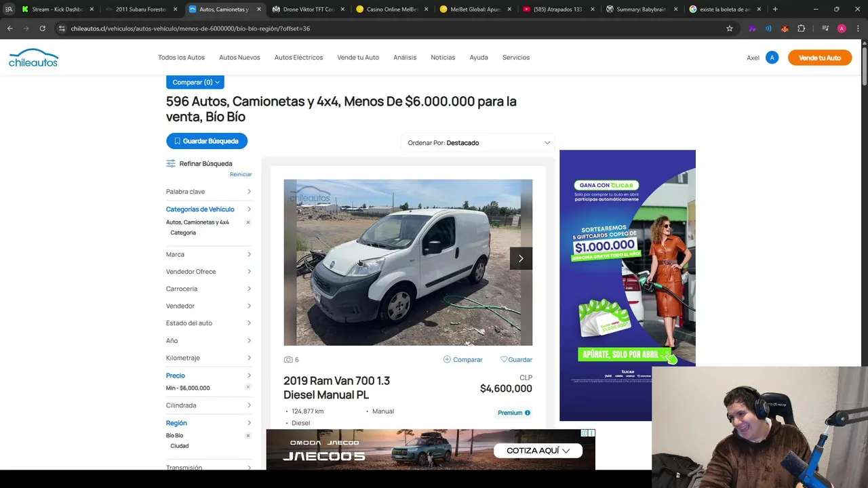Open the Chrome profile avatar
Viewport: 868px width, 488px height.
(842, 28)
